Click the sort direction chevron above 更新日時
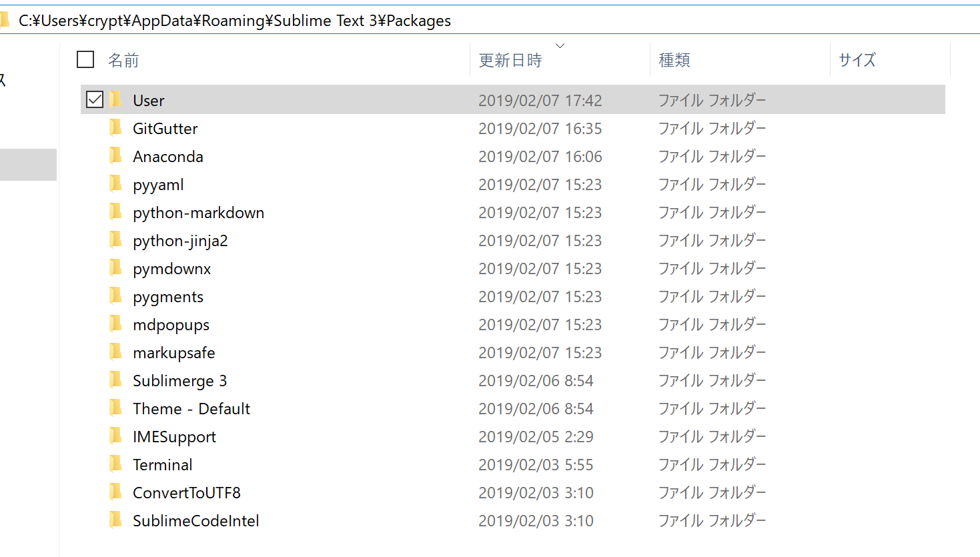Viewport: 980px width, 557px height. coord(560,45)
